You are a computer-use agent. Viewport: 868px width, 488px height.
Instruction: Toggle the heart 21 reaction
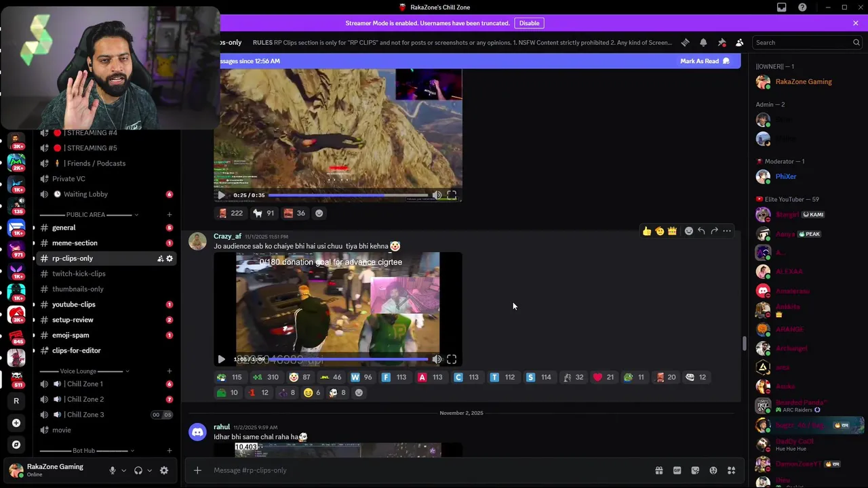pos(604,377)
